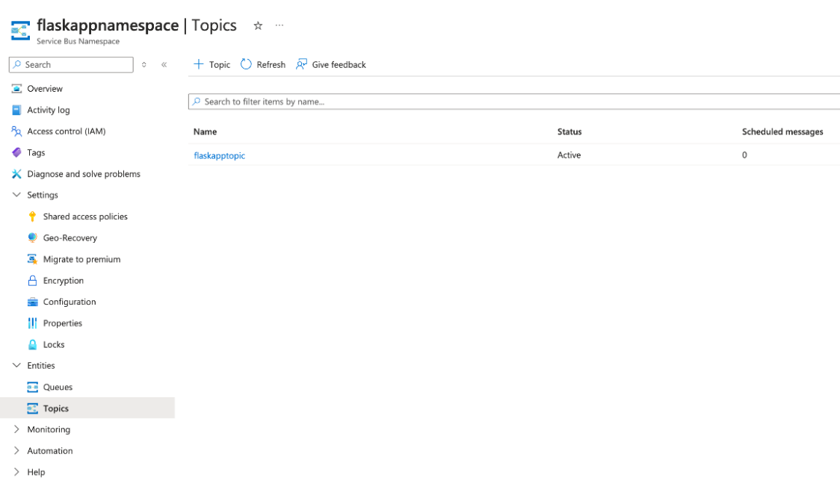The width and height of the screenshot is (840, 504).
Task: Collapse the Settings section
Action: [x=16, y=195]
